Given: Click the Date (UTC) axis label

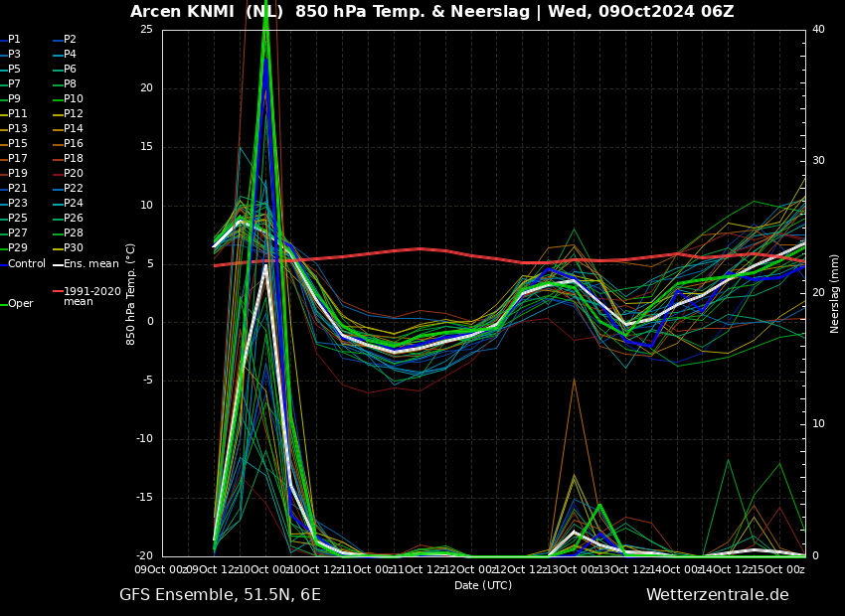Looking at the screenshot, I should [483, 586].
